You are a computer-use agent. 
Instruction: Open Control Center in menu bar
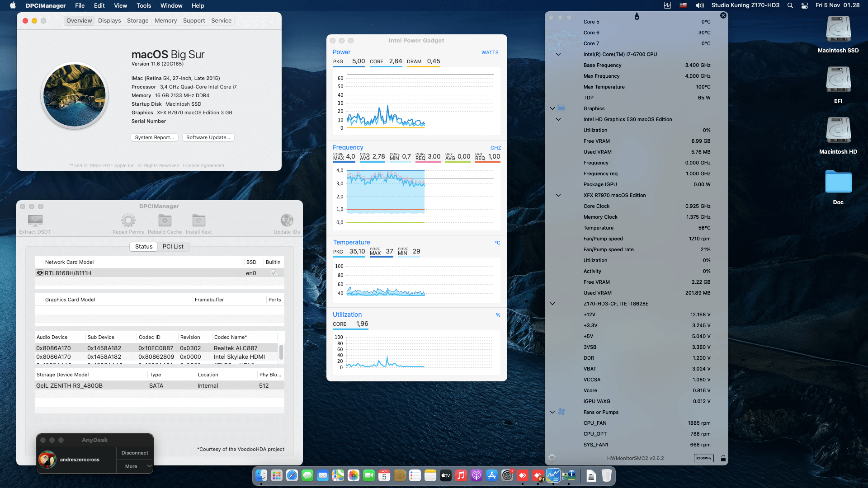(x=805, y=5)
